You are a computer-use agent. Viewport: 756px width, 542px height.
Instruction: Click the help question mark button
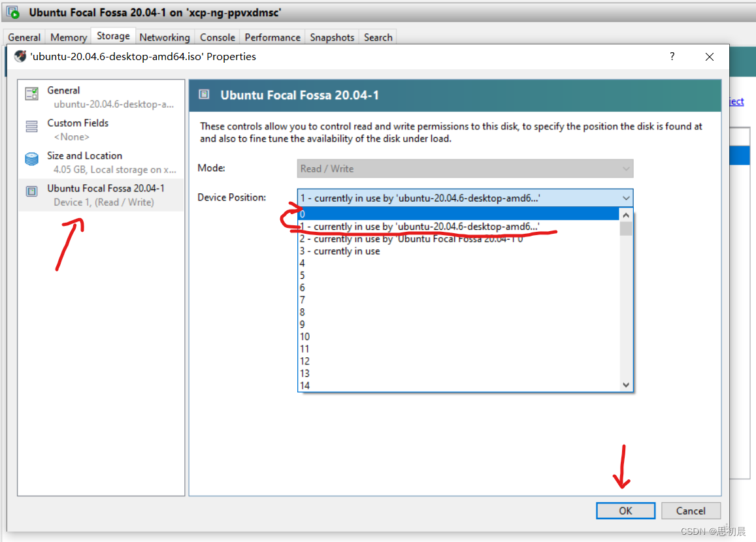(672, 56)
